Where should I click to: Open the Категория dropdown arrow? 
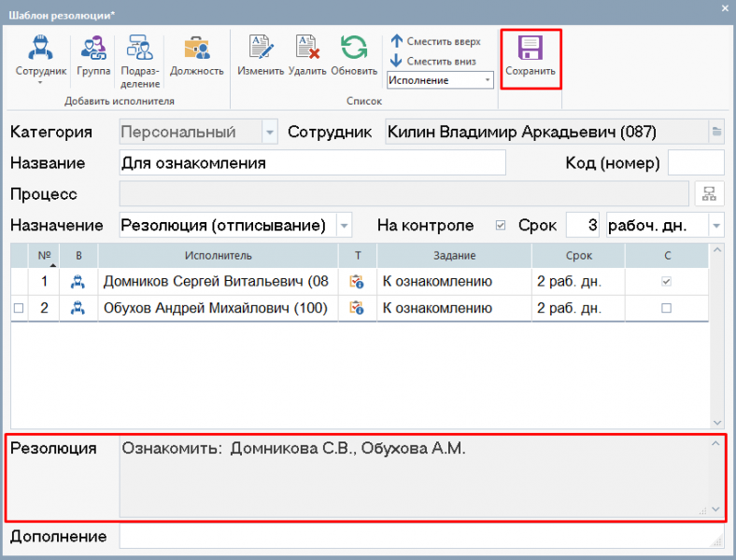coord(269,133)
